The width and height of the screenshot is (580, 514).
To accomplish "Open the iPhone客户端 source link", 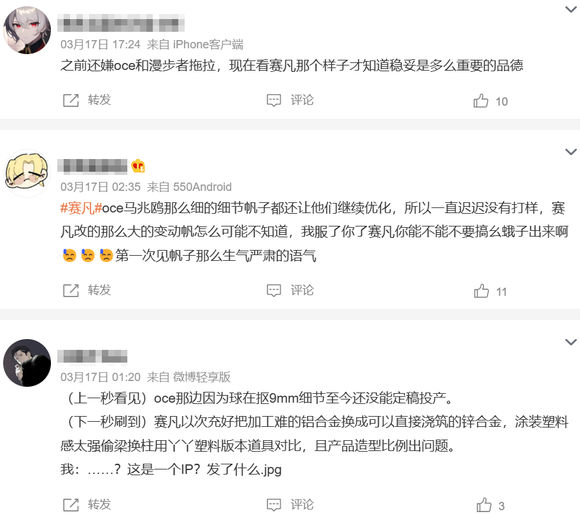I will [208, 44].
